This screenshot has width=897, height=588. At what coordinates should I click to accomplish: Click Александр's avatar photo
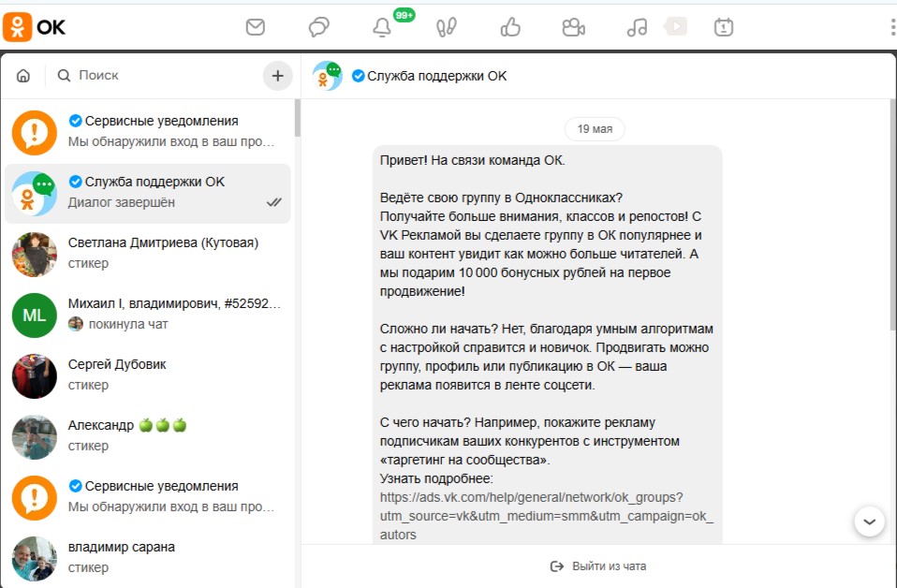coord(35,437)
